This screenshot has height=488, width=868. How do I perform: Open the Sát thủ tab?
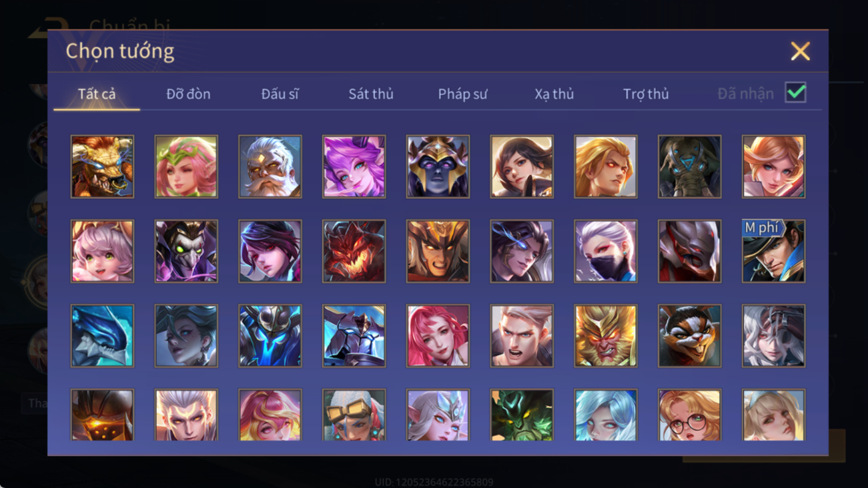tap(371, 94)
